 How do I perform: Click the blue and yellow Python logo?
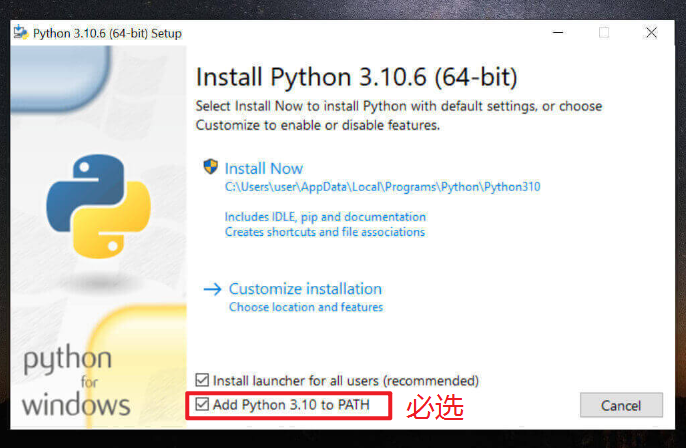tap(99, 203)
